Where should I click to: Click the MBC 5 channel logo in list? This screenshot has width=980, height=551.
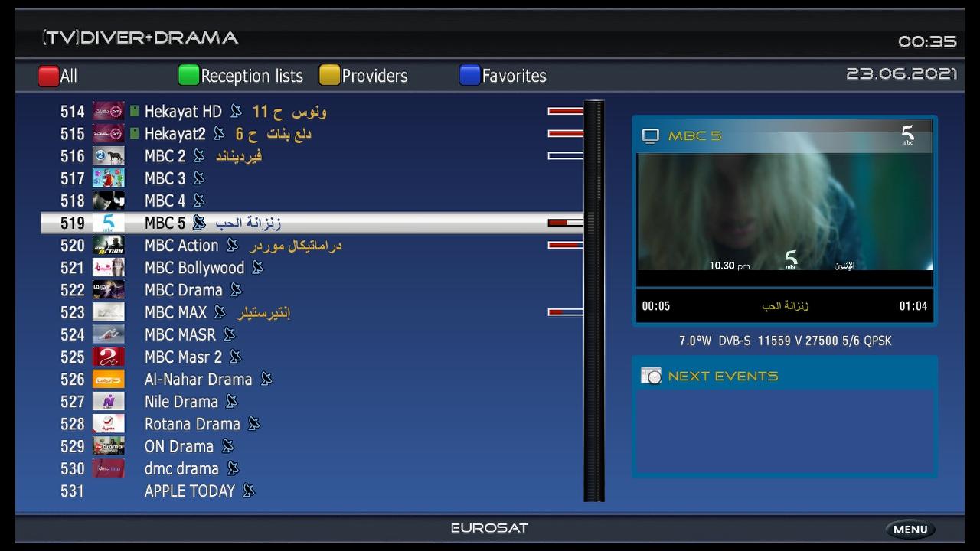108,223
